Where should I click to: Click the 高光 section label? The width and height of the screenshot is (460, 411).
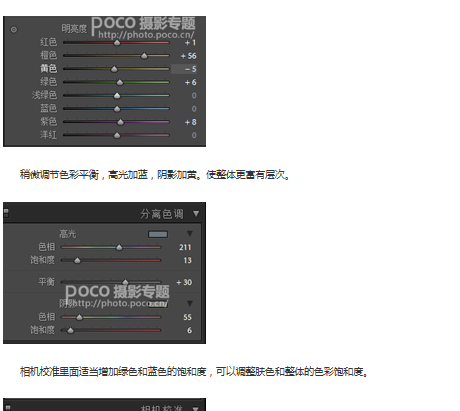tap(68, 234)
